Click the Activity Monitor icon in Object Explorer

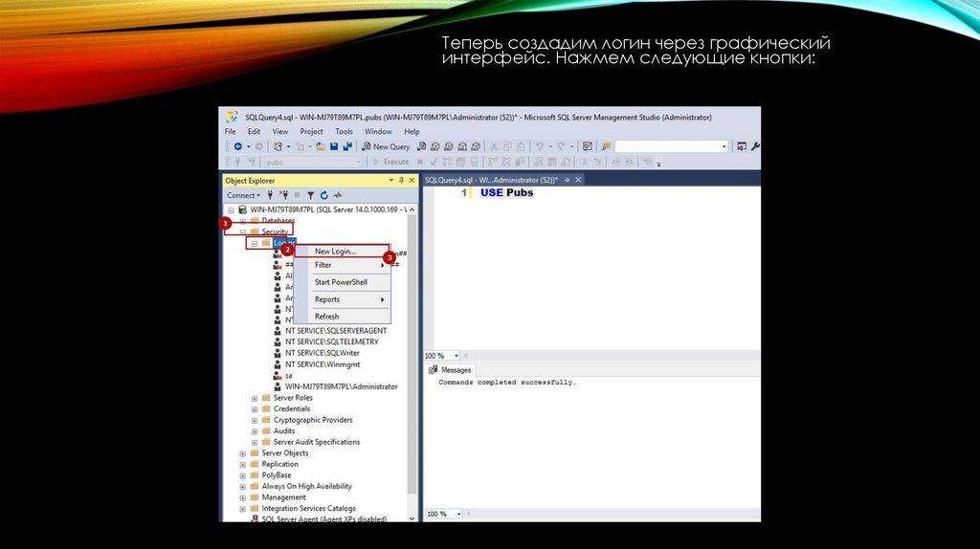[x=338, y=195]
